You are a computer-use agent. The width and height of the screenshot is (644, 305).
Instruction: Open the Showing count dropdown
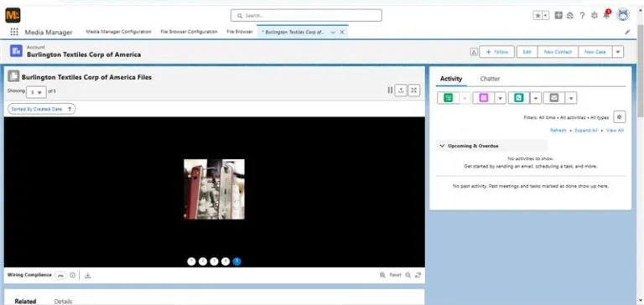(x=36, y=92)
